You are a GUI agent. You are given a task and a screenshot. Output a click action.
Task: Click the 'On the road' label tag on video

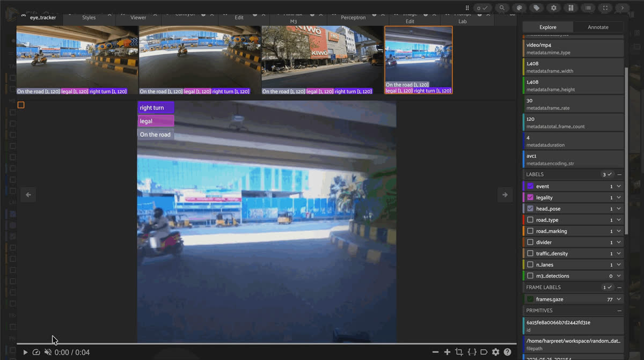click(x=156, y=134)
